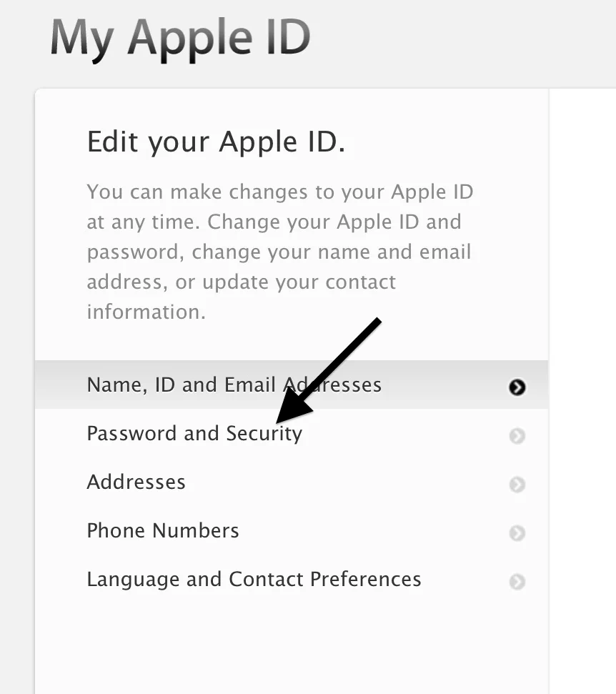Click the chevron icon next to Name, ID and Email Addresses
Image resolution: width=616 pixels, height=694 pixels.
517,387
